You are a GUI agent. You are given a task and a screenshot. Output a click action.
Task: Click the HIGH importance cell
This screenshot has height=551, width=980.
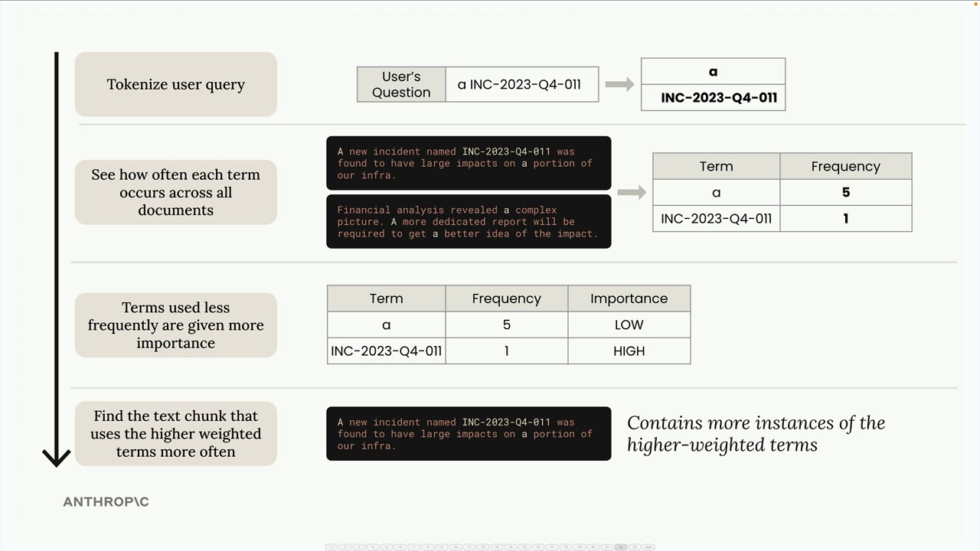tap(629, 351)
